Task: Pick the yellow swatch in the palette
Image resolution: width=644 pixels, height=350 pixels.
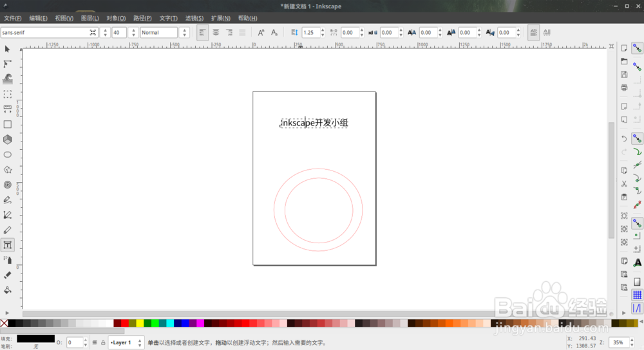Action: pyautogui.click(x=140, y=324)
